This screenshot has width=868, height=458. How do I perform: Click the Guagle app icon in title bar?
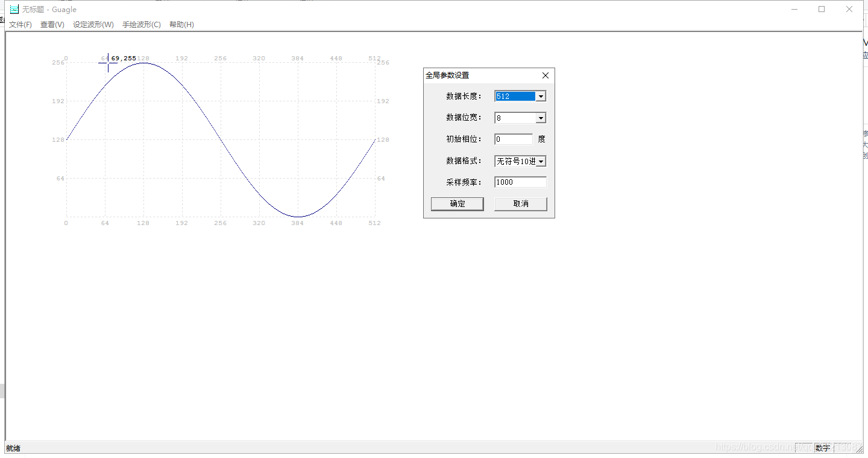pos(14,9)
